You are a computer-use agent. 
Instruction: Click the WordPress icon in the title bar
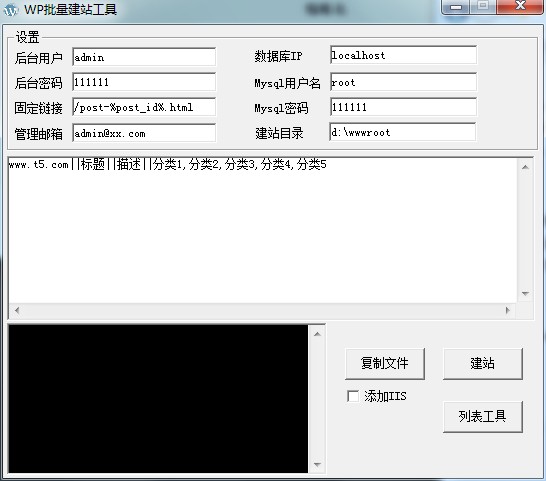pos(10,9)
